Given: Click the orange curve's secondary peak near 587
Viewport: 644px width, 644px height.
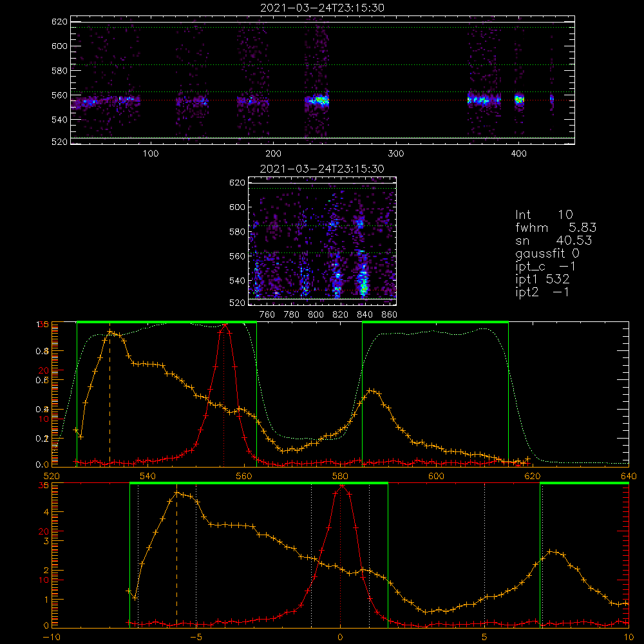Looking at the screenshot, I should pos(370,390).
